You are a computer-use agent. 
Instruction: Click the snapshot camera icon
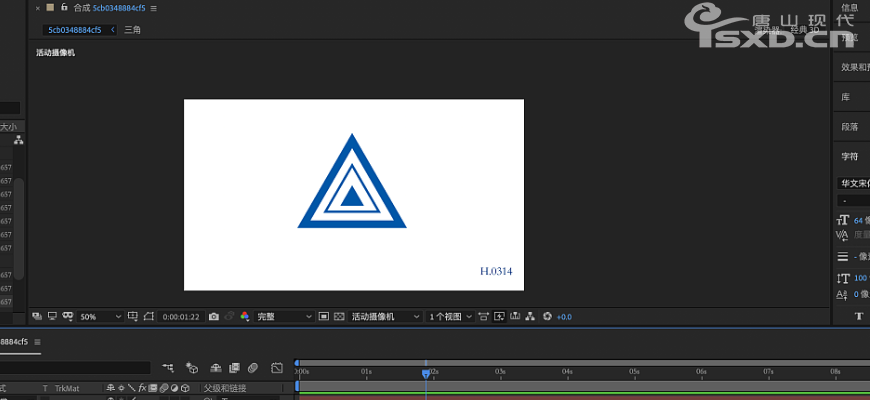[213, 316]
